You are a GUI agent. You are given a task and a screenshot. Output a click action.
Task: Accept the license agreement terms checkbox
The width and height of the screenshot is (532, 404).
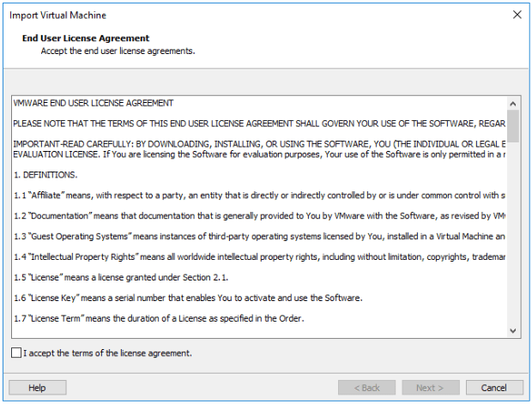coord(17,353)
